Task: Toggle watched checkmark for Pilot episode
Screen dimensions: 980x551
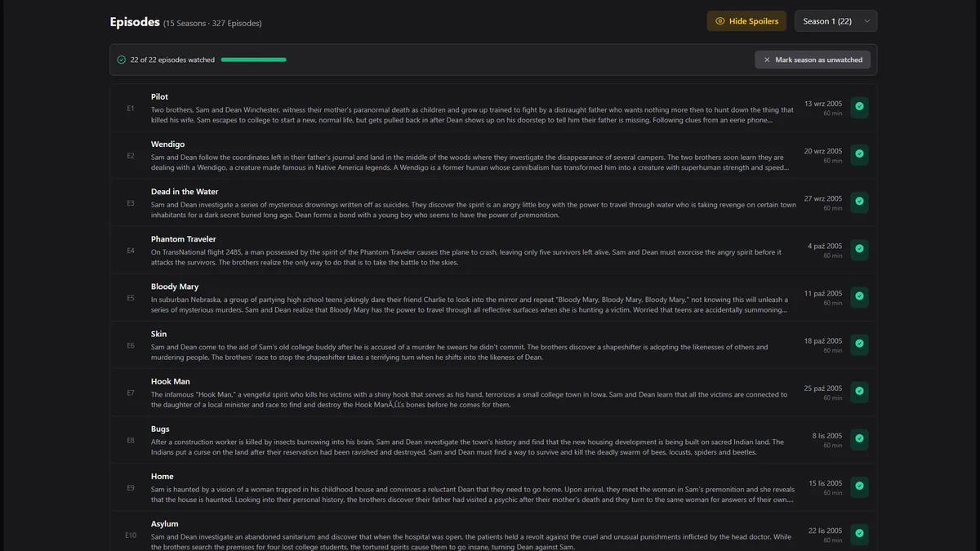Action: pyautogui.click(x=859, y=107)
